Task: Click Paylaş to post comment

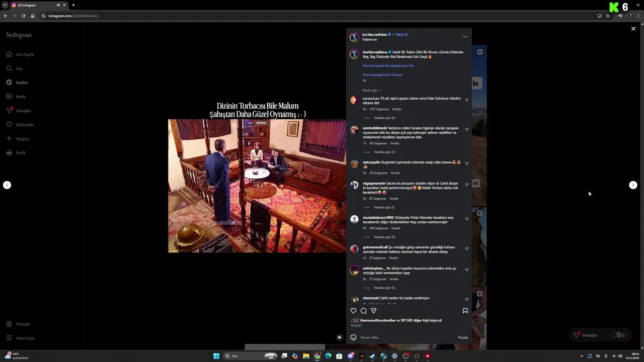Action: [463, 337]
